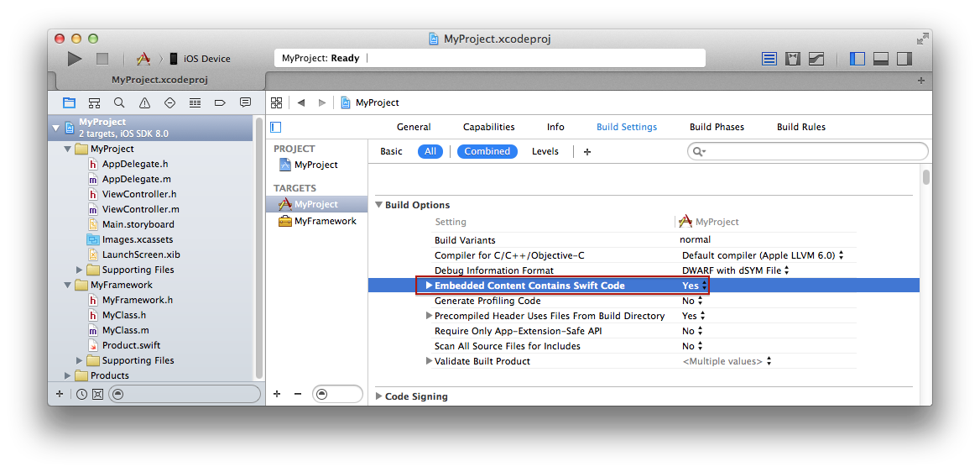Collapse the Build Options section

378,205
